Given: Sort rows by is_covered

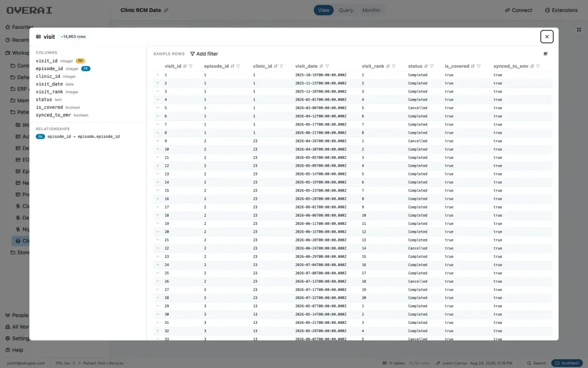Looking at the screenshot, I should pos(473,66).
